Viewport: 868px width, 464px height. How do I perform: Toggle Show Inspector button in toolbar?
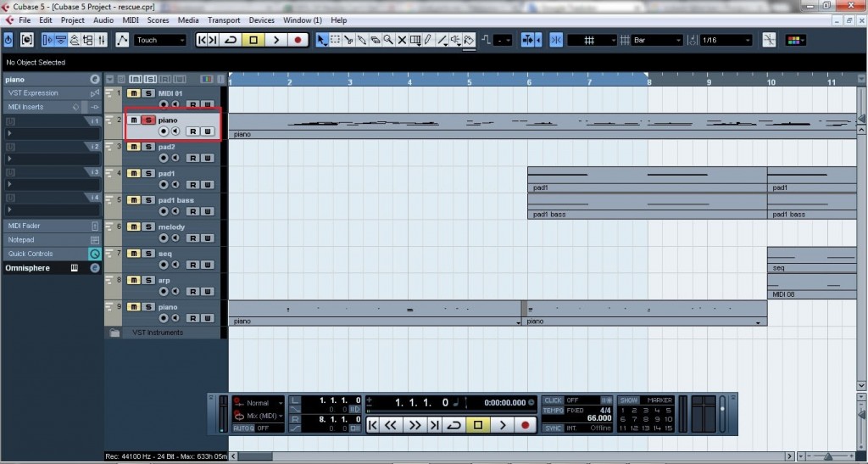click(x=47, y=40)
